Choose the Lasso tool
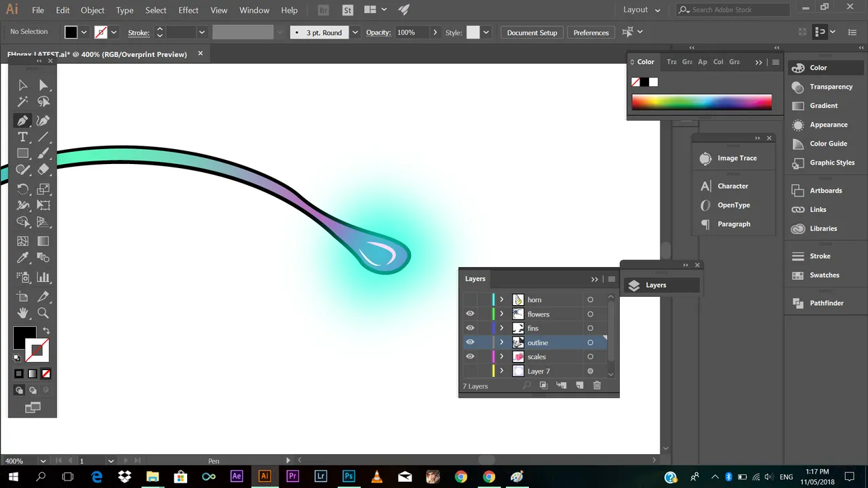868x488 pixels. [43, 102]
